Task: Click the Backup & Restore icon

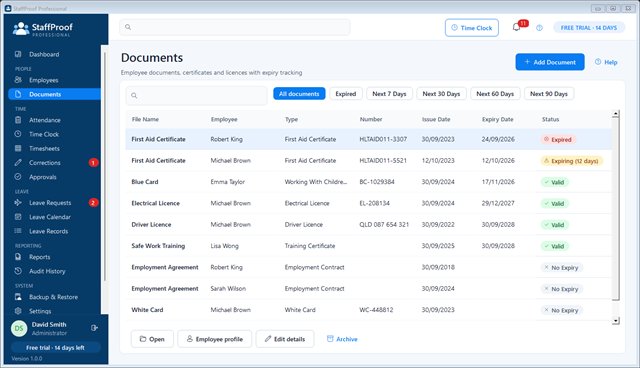Action: (18, 297)
